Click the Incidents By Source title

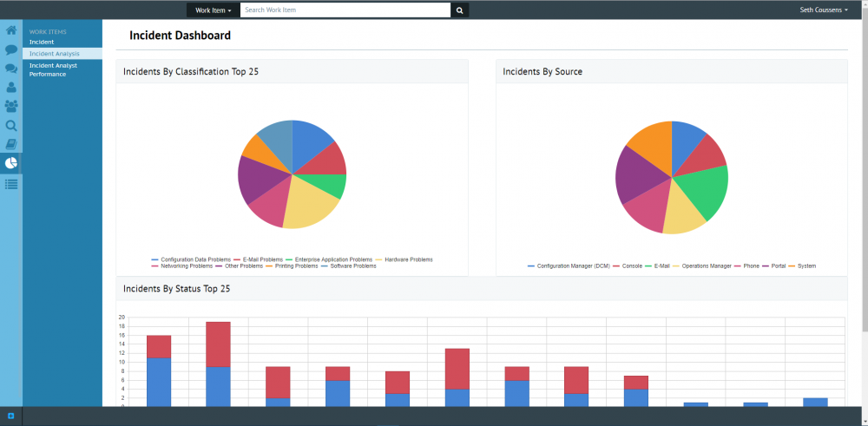coord(542,71)
